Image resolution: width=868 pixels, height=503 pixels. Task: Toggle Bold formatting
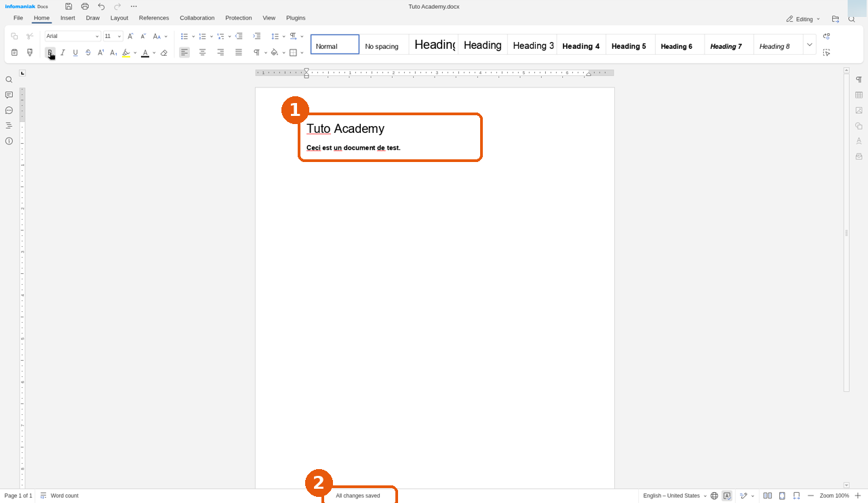click(x=50, y=52)
